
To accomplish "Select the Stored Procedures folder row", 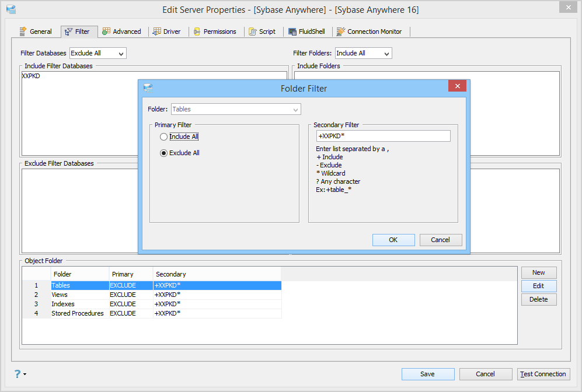I will point(151,313).
